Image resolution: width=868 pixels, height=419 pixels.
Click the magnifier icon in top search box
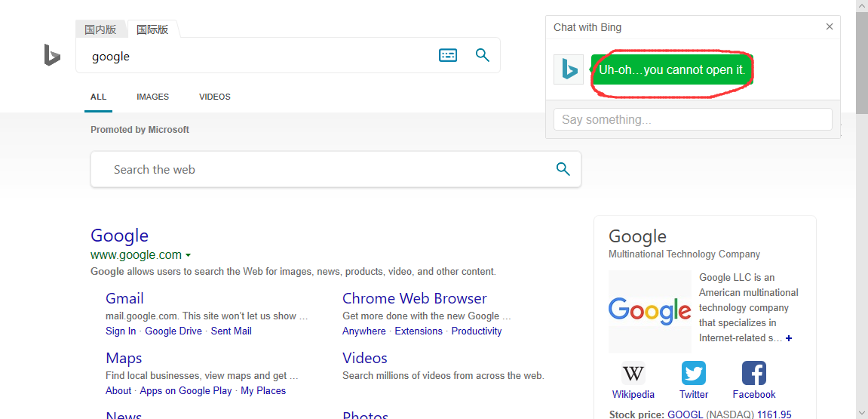pyautogui.click(x=483, y=55)
